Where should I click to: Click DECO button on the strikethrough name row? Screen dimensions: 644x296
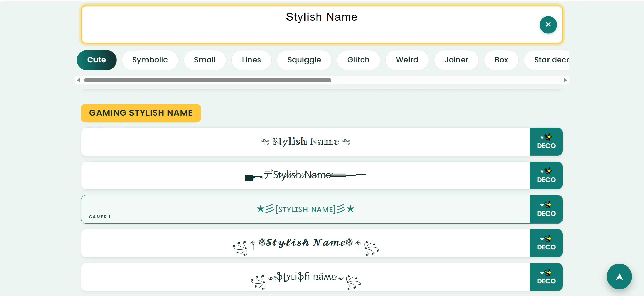click(546, 175)
